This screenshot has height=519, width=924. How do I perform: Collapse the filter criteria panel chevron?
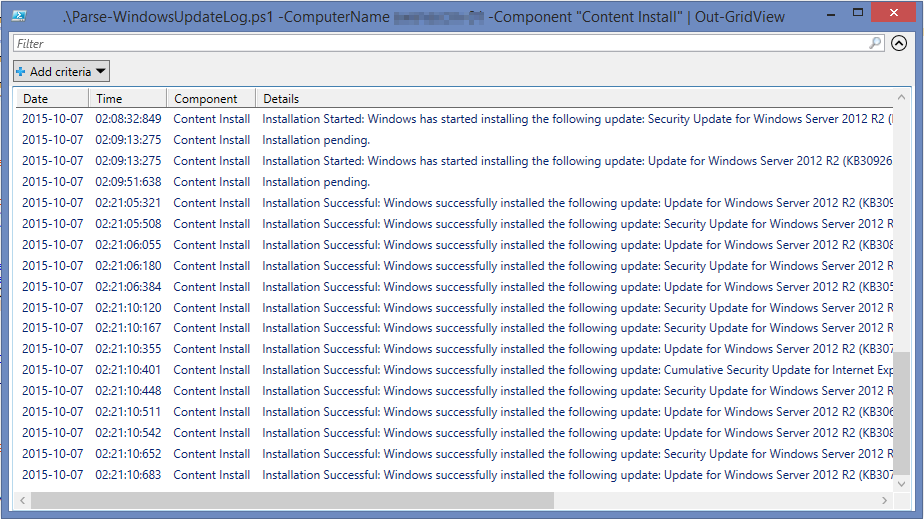click(x=898, y=44)
